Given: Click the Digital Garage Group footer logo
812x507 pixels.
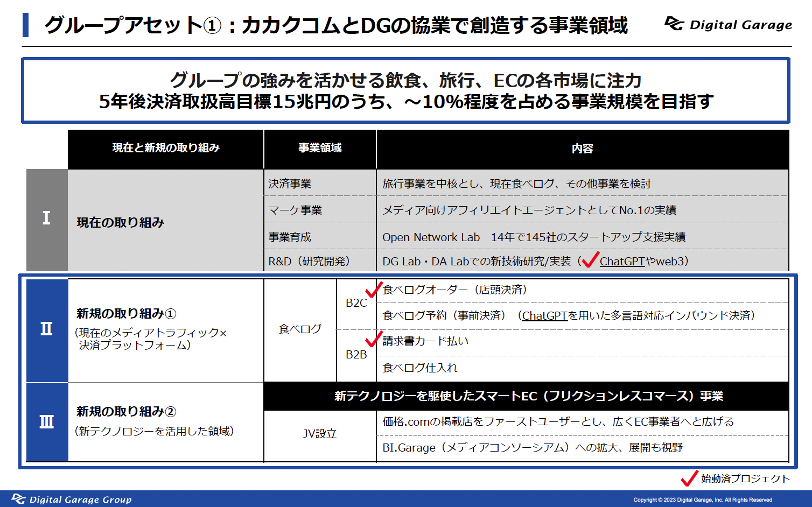Looking at the screenshot, I should pyautogui.click(x=72, y=499).
